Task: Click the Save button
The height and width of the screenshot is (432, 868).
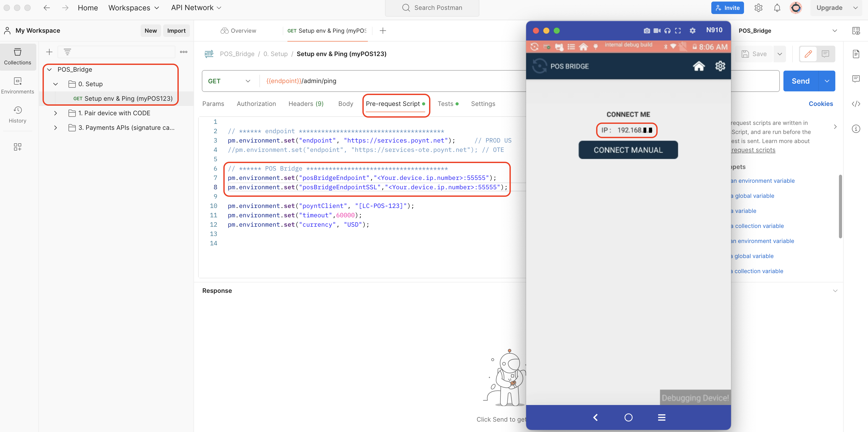Action: [754, 54]
